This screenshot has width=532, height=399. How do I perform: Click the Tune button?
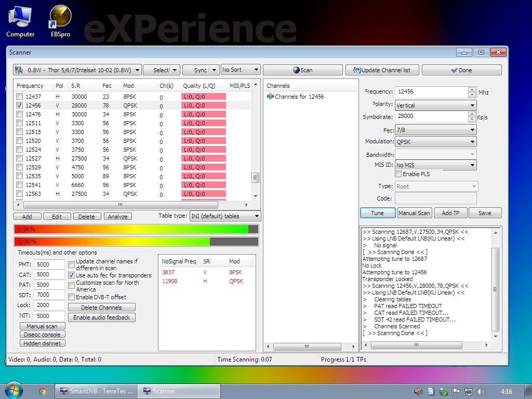378,212
